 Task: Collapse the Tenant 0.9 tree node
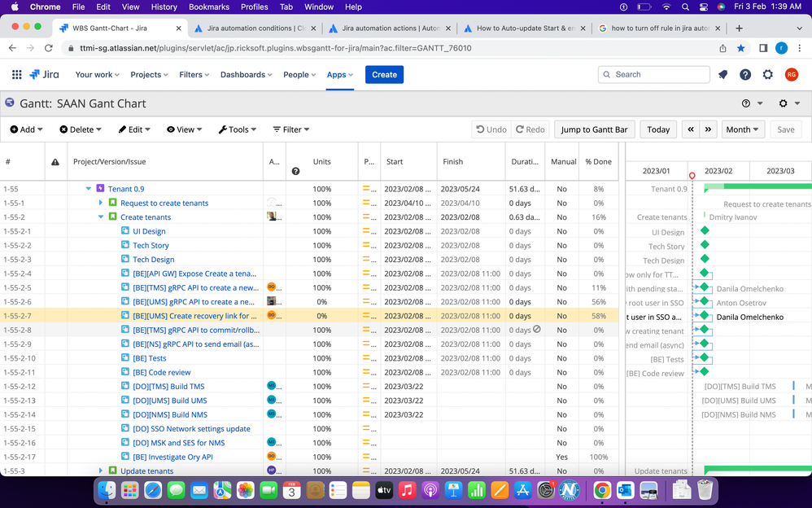click(x=88, y=188)
